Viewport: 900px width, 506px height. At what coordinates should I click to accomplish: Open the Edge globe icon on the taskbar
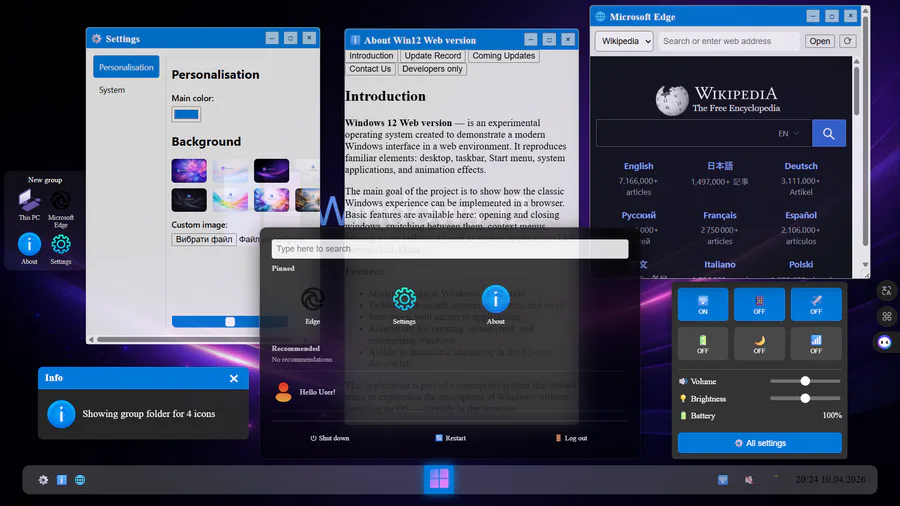click(x=80, y=480)
